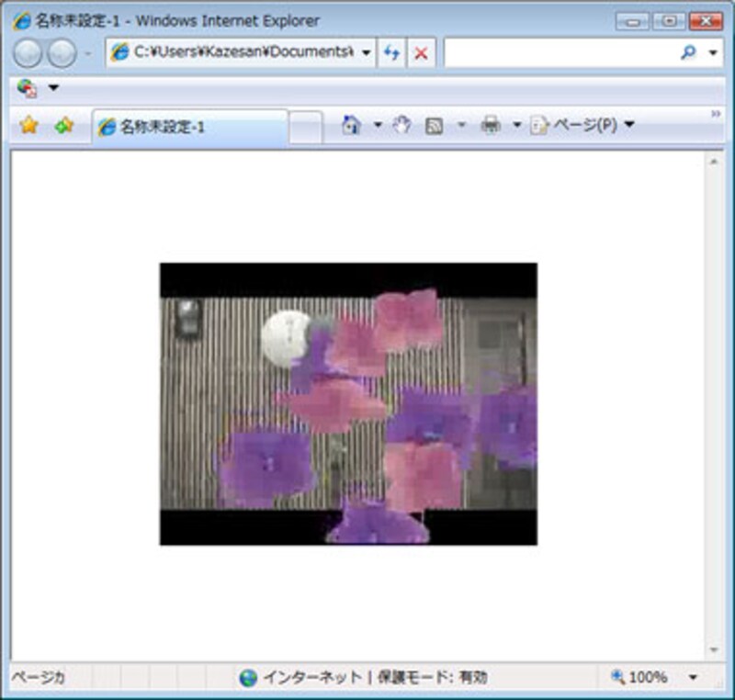This screenshot has height=700, width=735.
Task: Expand the address bar history dropdown
Action: (x=366, y=53)
